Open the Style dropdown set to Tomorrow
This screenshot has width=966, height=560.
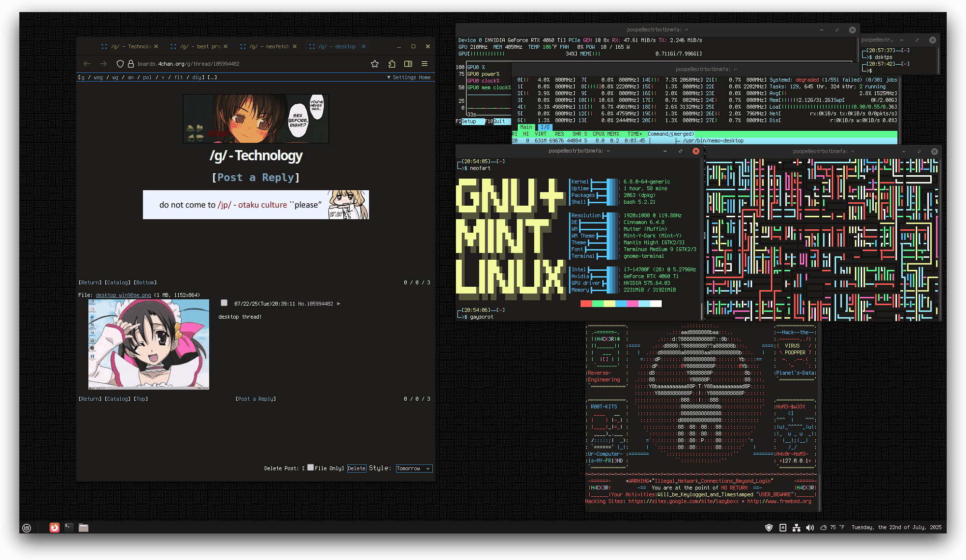tap(413, 468)
